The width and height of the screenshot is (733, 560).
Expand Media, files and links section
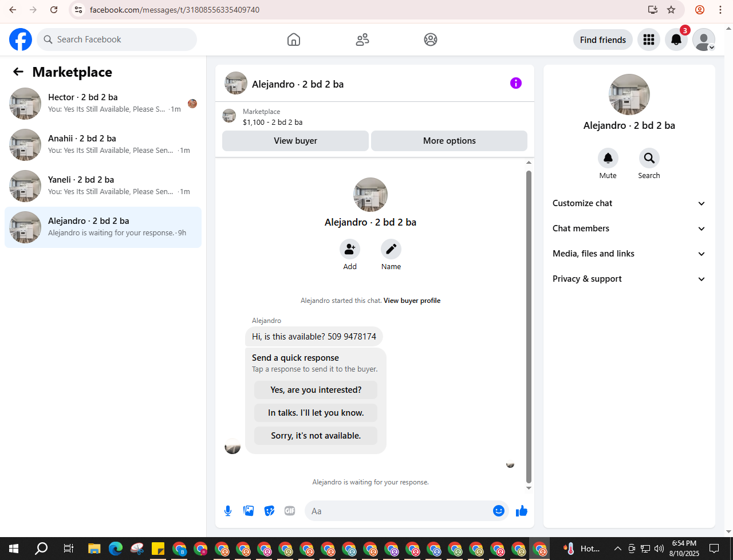[x=629, y=254]
